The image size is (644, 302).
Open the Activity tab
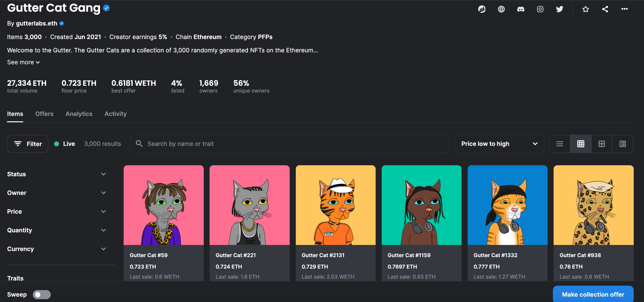coord(115,114)
